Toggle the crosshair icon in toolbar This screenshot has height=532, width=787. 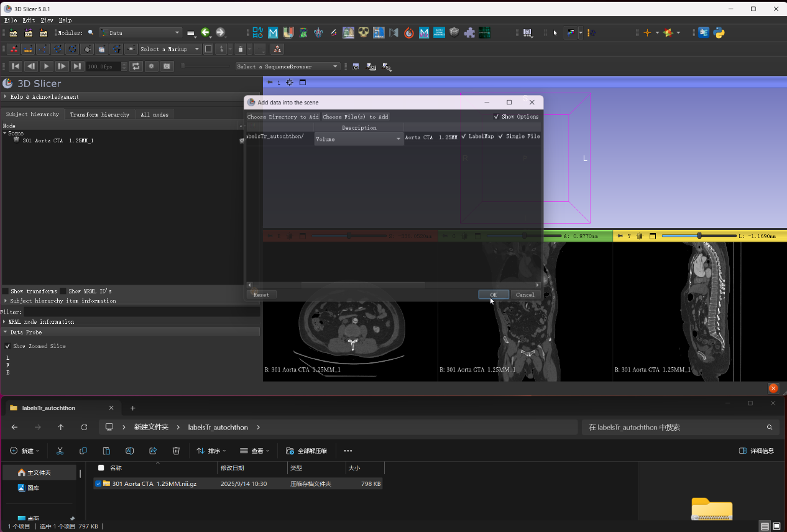click(x=647, y=32)
